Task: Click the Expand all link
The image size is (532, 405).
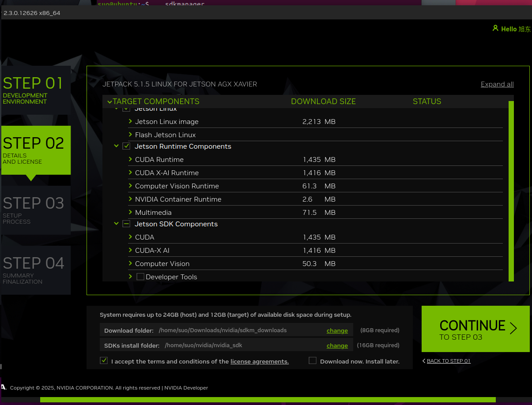Action: pyautogui.click(x=497, y=84)
